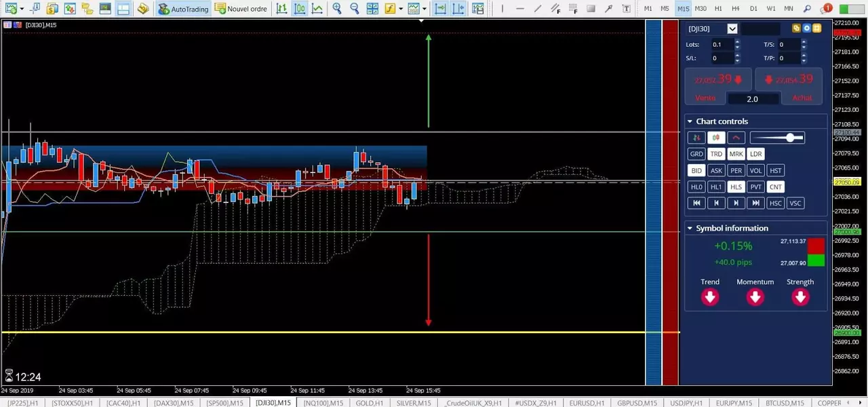Select the text label tool
Image resolution: width=868 pixels, height=407 pixels.
tap(626, 9)
